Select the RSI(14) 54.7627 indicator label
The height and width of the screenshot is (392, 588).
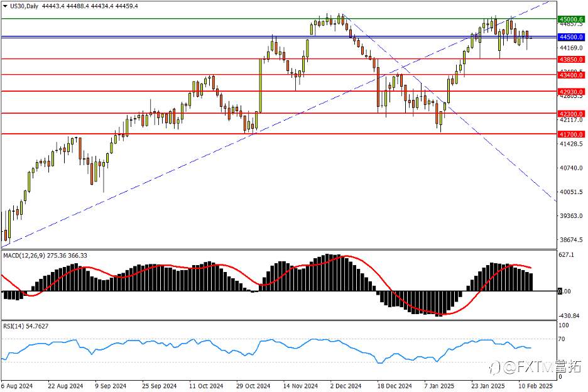click(x=26, y=327)
